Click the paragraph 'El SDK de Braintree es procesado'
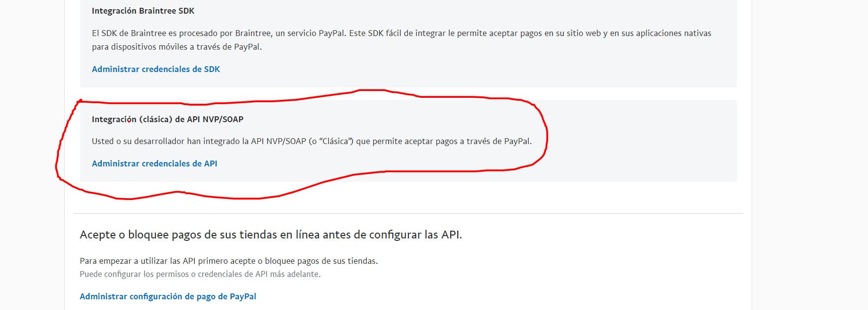Viewport: 868px width, 310px height. 402,40
